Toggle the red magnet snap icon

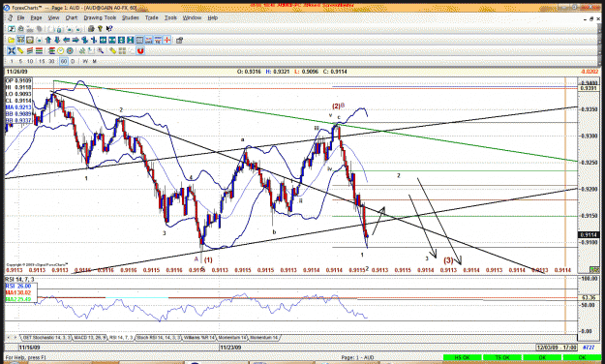(140, 50)
